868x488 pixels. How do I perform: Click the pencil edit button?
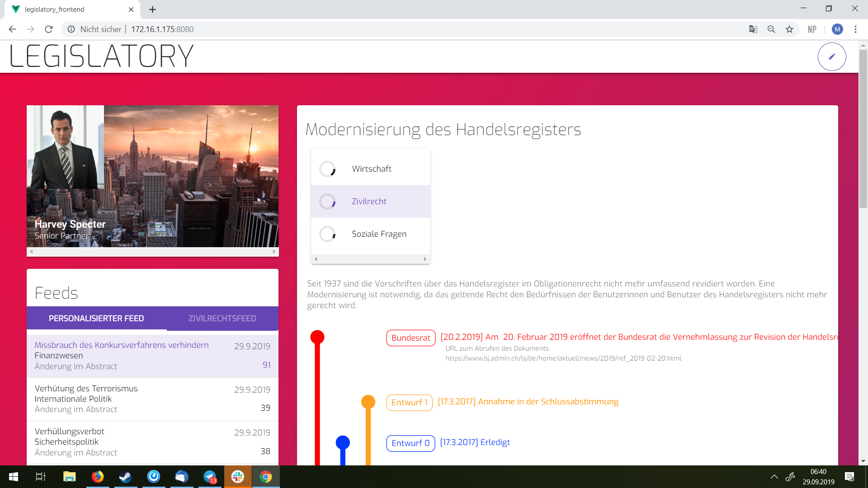coord(831,56)
